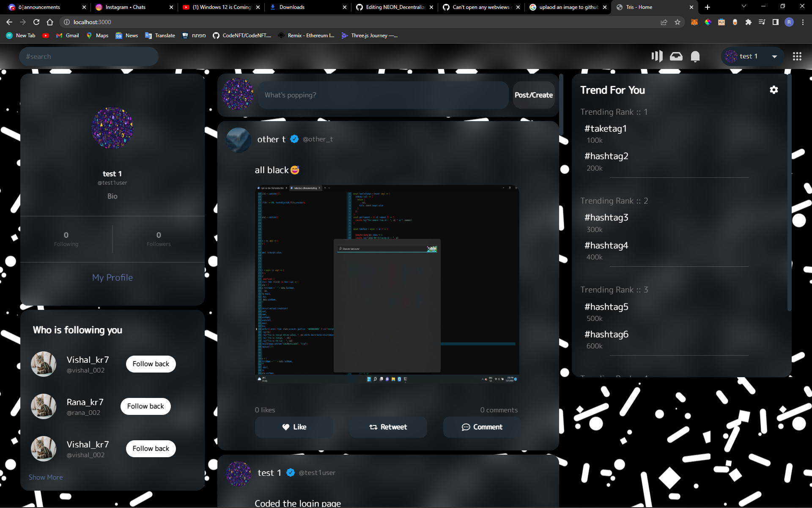Follow back Rana_kr7

point(145,406)
